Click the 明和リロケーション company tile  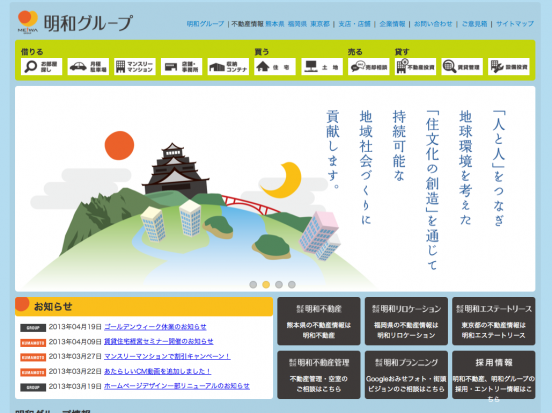click(406, 321)
